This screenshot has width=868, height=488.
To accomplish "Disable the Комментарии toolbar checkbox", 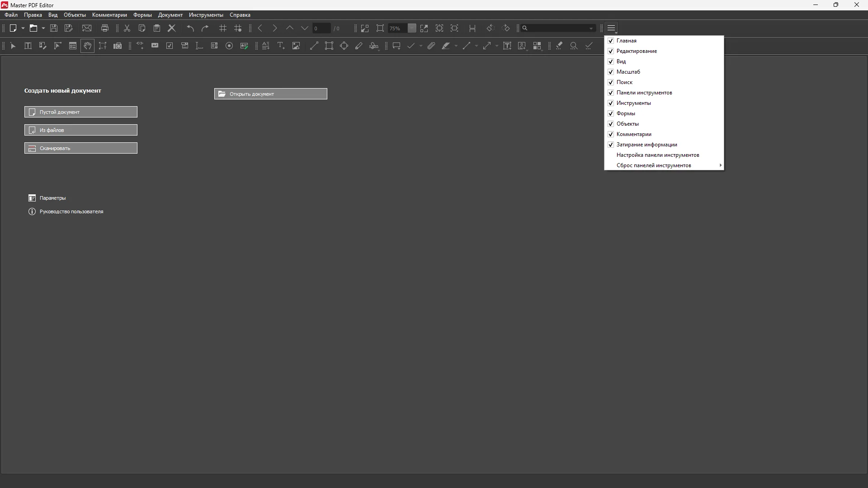I will (611, 134).
